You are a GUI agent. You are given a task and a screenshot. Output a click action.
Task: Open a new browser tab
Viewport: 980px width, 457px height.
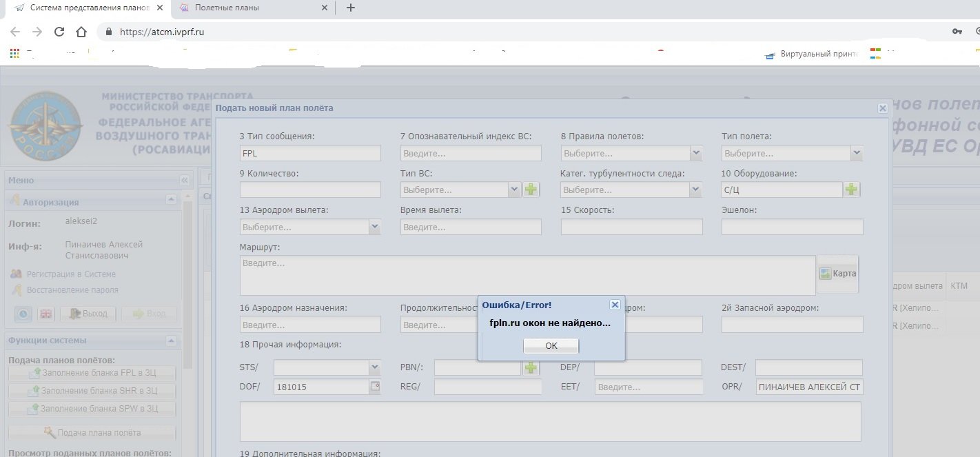(351, 8)
